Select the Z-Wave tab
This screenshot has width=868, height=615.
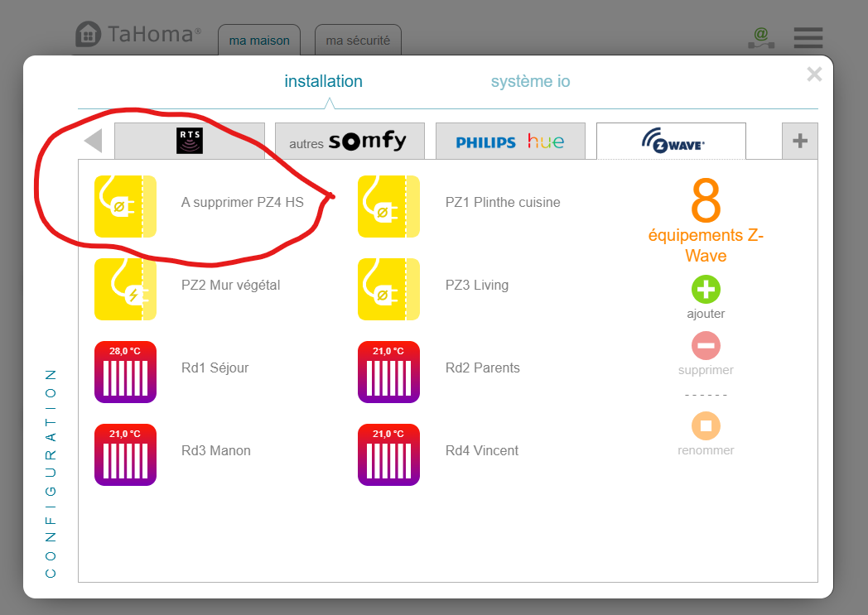coord(671,142)
